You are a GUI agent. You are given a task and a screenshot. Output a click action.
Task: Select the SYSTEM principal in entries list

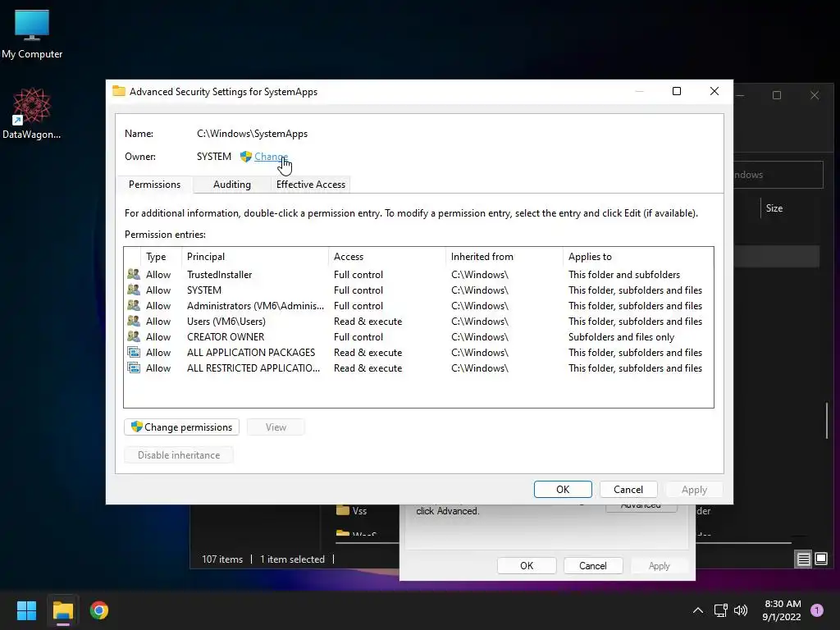pyautogui.click(x=204, y=290)
